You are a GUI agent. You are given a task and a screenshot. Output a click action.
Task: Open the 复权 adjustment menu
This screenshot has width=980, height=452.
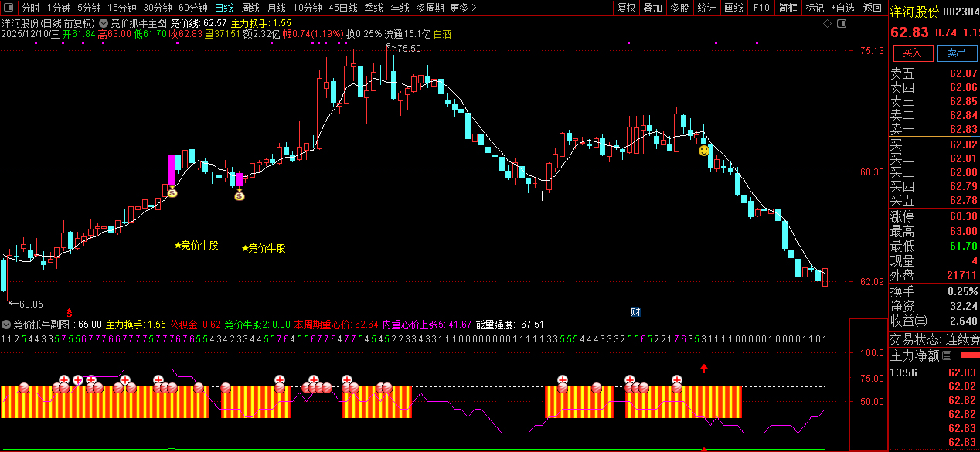click(x=626, y=8)
